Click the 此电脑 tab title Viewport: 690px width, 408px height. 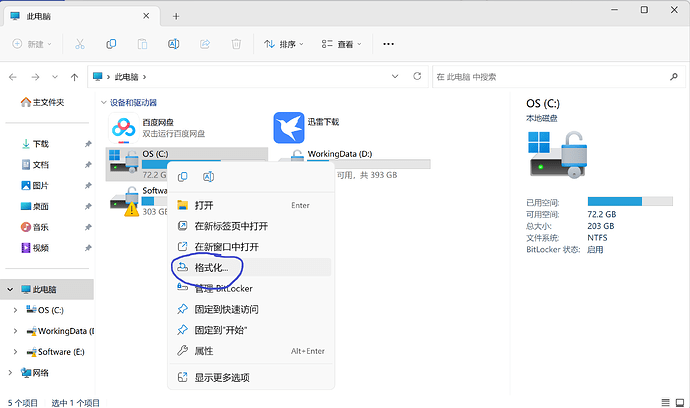pos(38,17)
